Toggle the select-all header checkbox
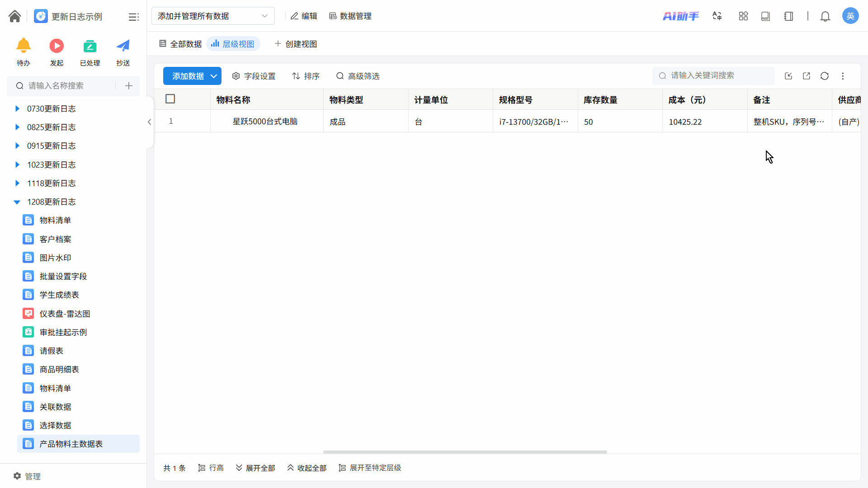868x488 pixels. (x=170, y=99)
